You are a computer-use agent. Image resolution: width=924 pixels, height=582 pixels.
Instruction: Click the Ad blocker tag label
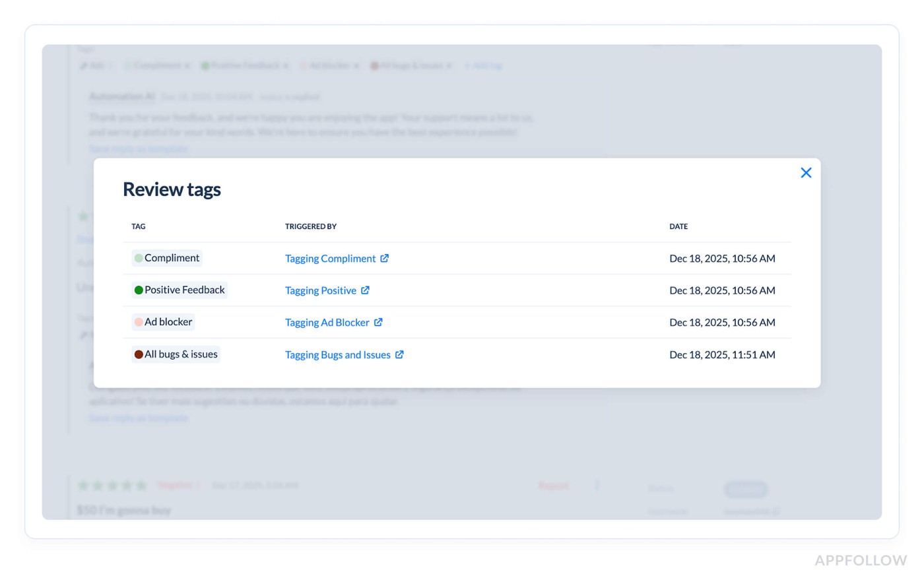[168, 322]
